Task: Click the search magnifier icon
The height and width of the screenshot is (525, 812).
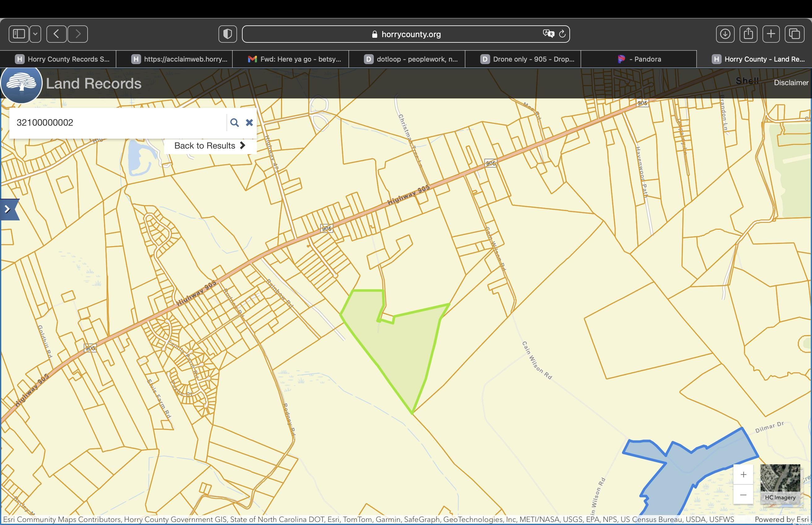Action: [x=234, y=123]
